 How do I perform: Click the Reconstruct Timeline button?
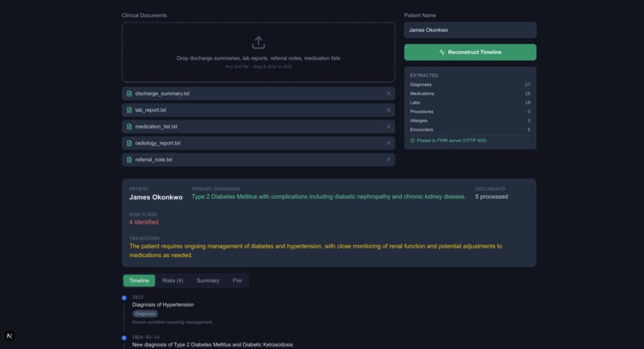470,52
